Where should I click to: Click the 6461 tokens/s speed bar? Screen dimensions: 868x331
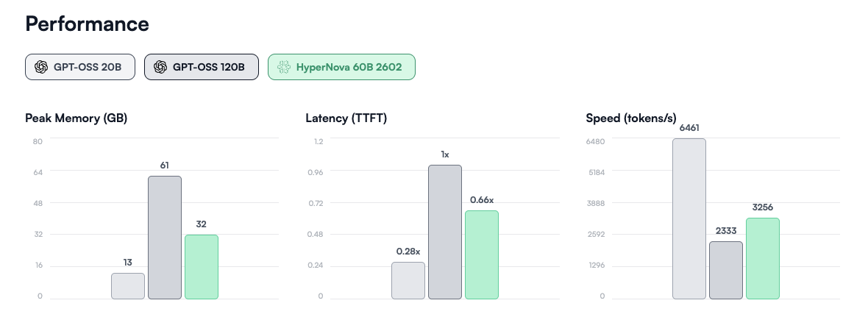click(689, 218)
